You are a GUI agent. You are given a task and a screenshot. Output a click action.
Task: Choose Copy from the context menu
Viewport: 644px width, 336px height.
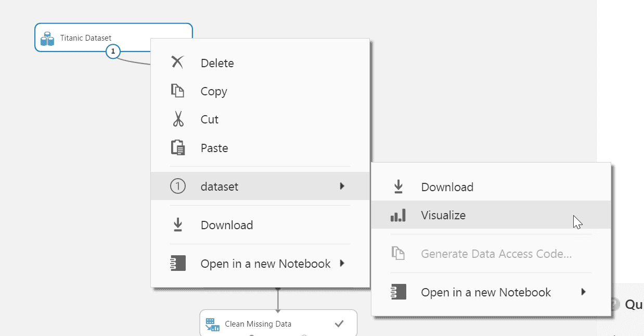pos(214,92)
